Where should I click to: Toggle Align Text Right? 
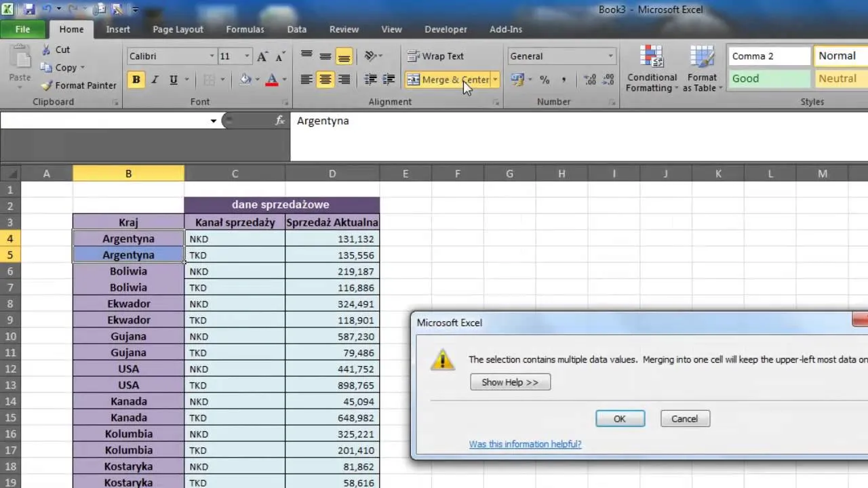pyautogui.click(x=344, y=79)
